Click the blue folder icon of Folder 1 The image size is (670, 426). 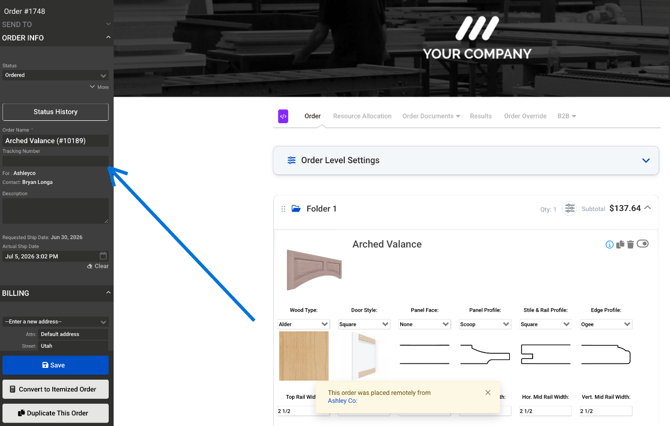tap(296, 209)
